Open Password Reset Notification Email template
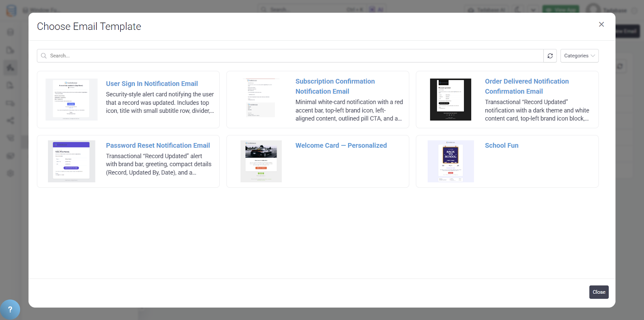This screenshot has width=644, height=320. tap(158, 145)
